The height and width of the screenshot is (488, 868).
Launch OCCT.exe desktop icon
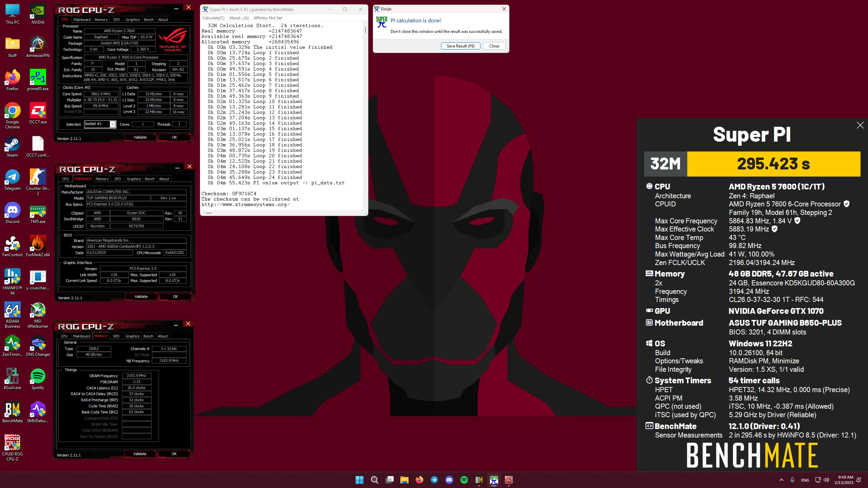coord(38,114)
